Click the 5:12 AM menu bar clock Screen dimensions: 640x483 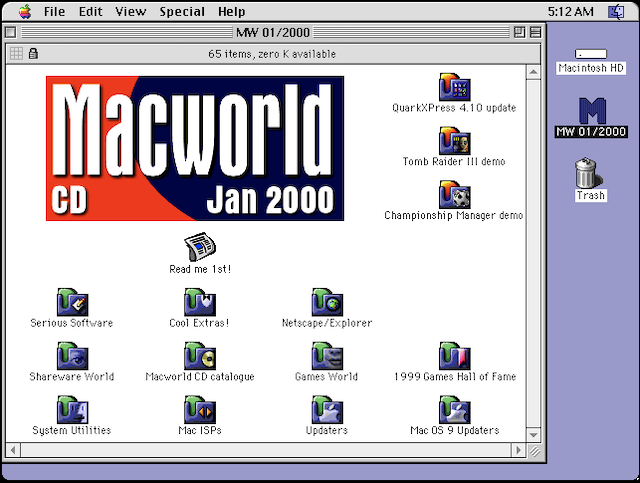[x=570, y=11]
